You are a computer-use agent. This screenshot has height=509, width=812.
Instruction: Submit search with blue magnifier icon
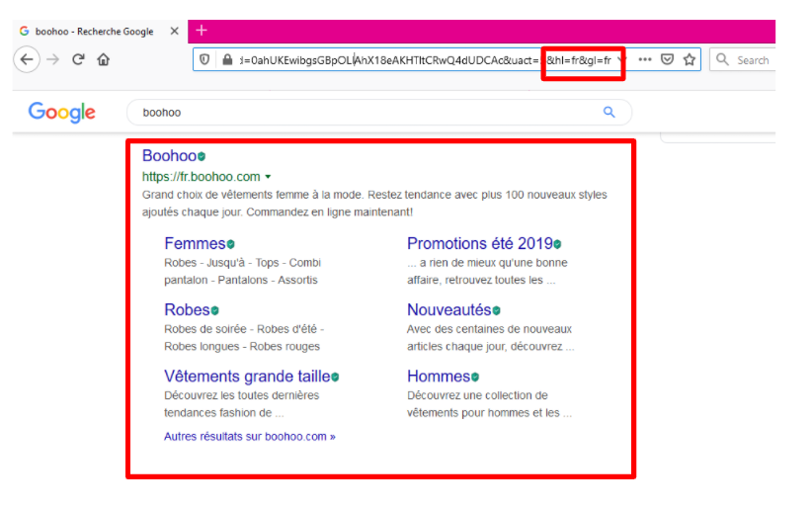(x=609, y=112)
